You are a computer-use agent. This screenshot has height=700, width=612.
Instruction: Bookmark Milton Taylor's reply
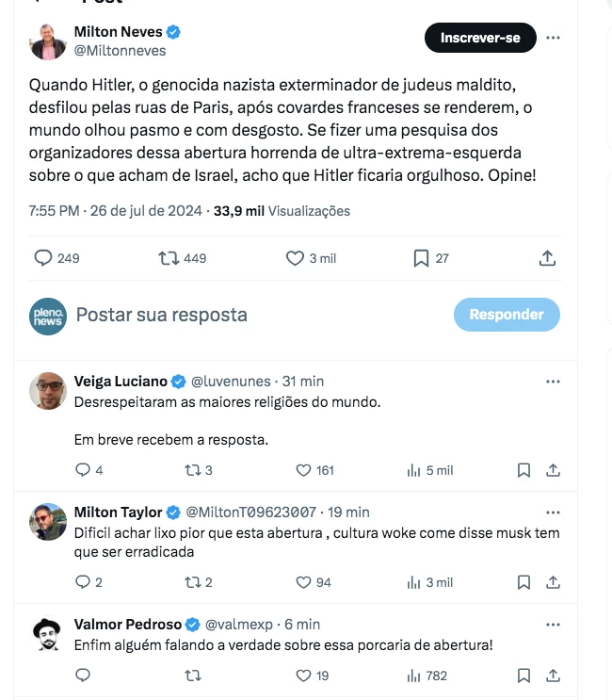tap(524, 582)
